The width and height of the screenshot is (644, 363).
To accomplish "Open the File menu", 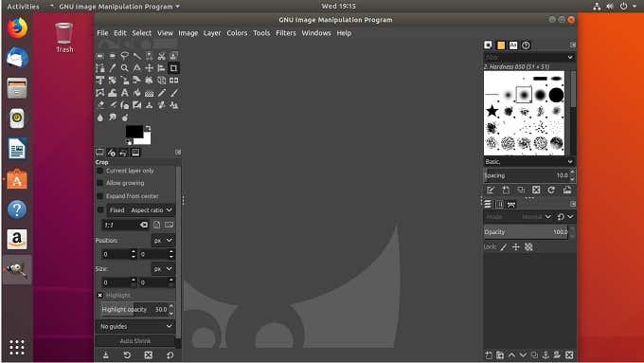I will click(x=102, y=33).
